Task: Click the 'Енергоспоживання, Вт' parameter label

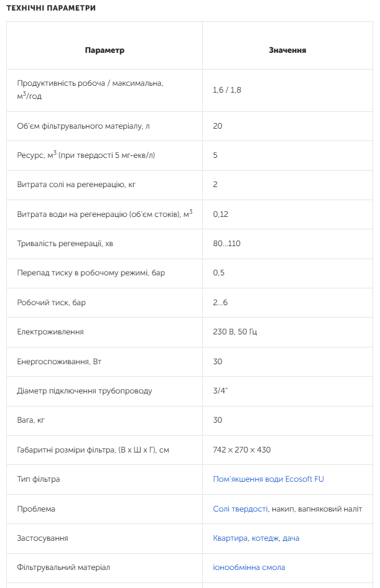Action: point(57,362)
